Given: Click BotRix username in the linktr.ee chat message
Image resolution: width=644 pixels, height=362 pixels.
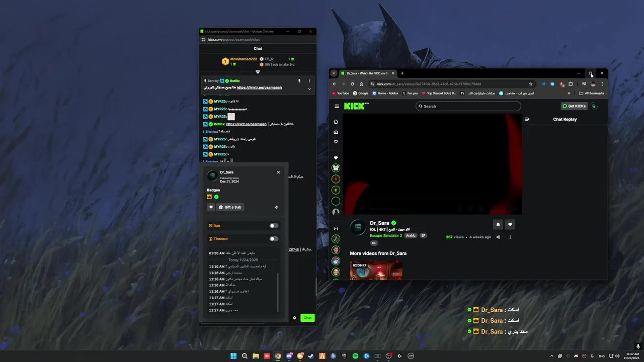Looking at the screenshot, I should tap(219, 124).
